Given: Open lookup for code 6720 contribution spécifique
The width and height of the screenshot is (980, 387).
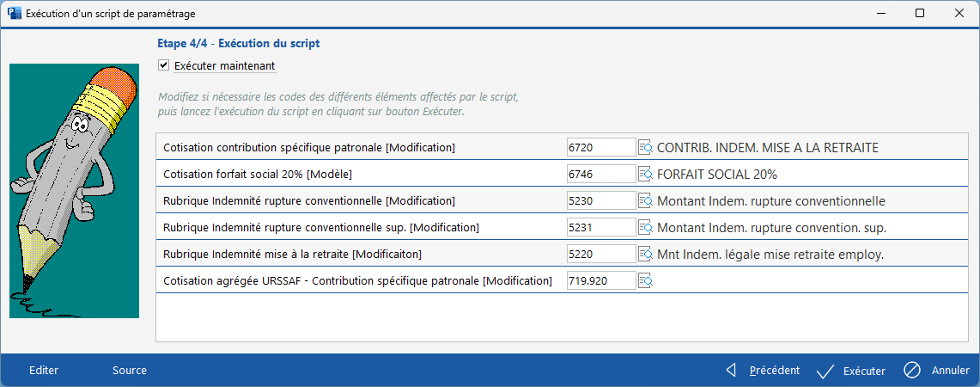Looking at the screenshot, I should pos(645,148).
